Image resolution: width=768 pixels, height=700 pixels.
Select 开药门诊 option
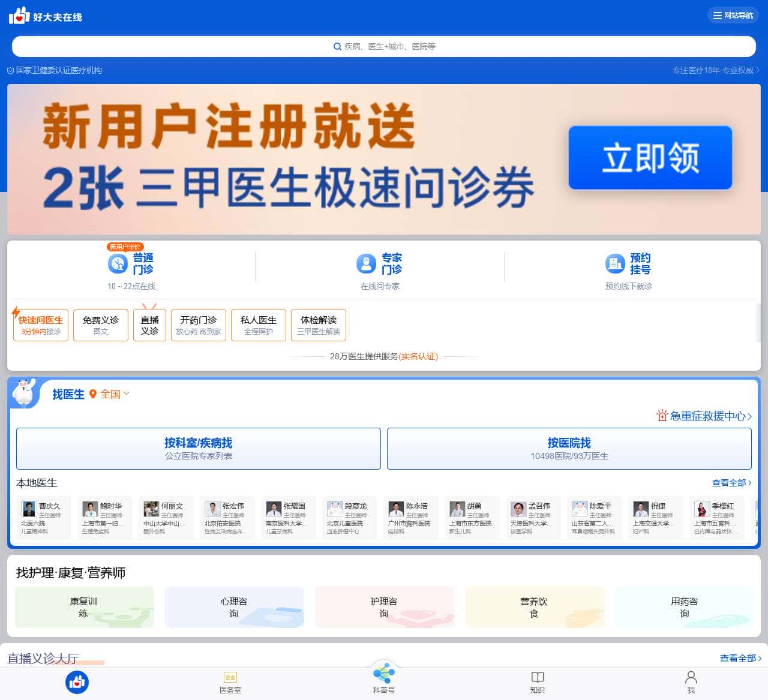[199, 325]
